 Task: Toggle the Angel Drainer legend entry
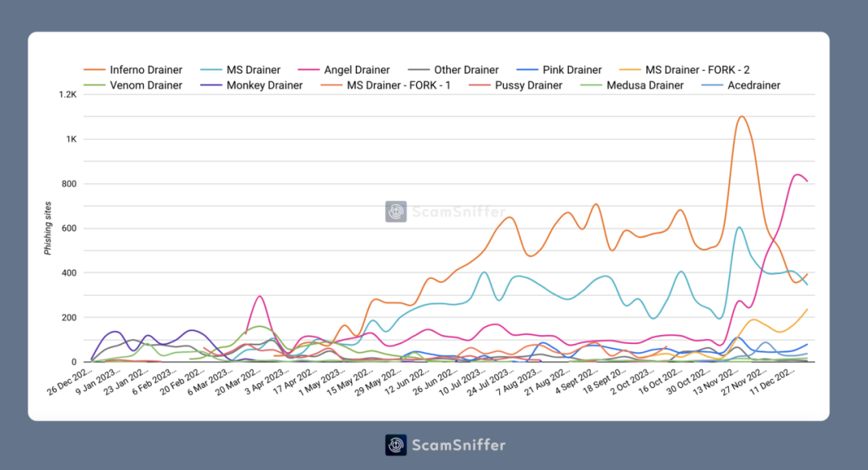tap(344, 70)
